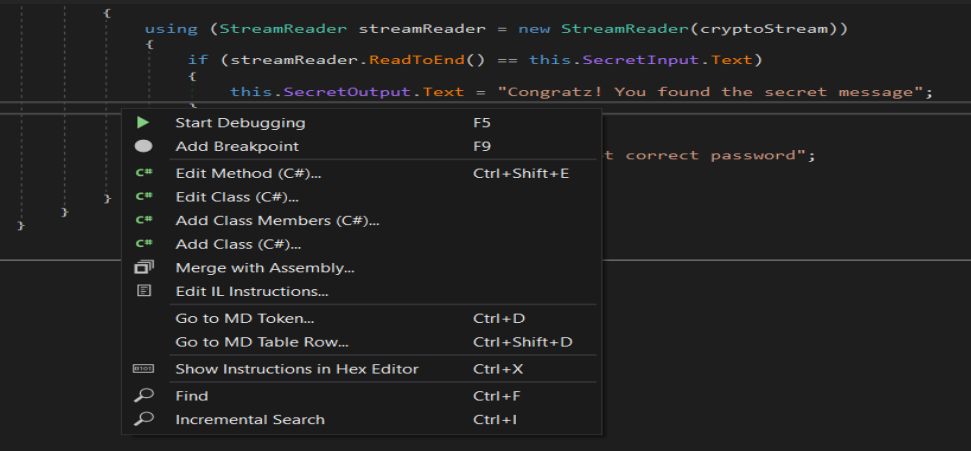971x451 pixels.
Task: Select Go to MD Table Row...
Action: click(x=262, y=342)
